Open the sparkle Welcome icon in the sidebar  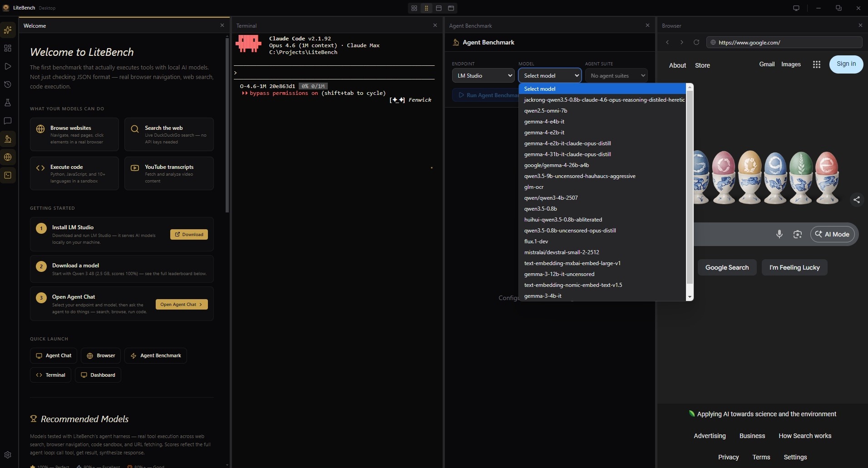tap(8, 30)
